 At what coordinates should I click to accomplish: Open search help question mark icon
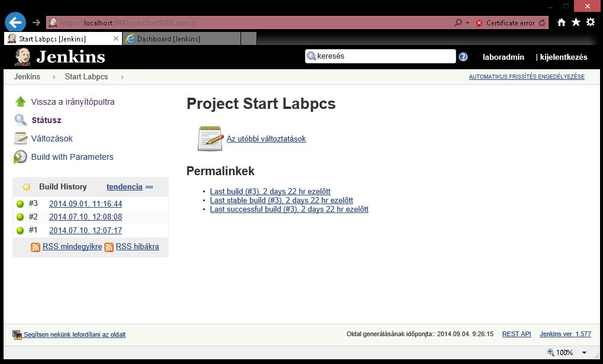point(463,57)
